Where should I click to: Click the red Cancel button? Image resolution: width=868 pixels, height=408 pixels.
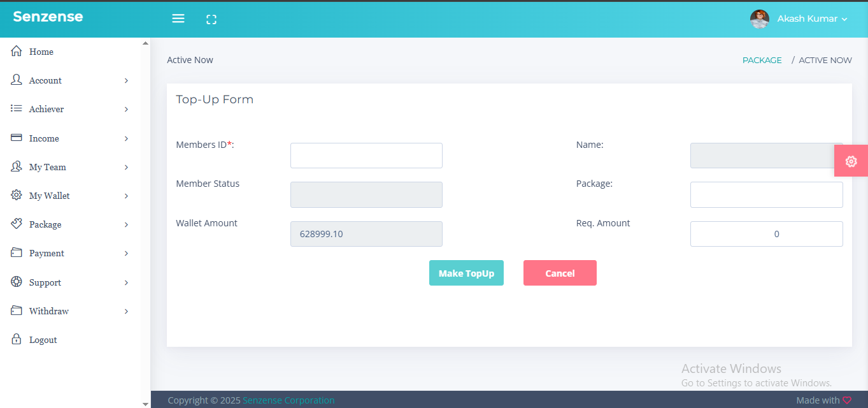coord(560,273)
